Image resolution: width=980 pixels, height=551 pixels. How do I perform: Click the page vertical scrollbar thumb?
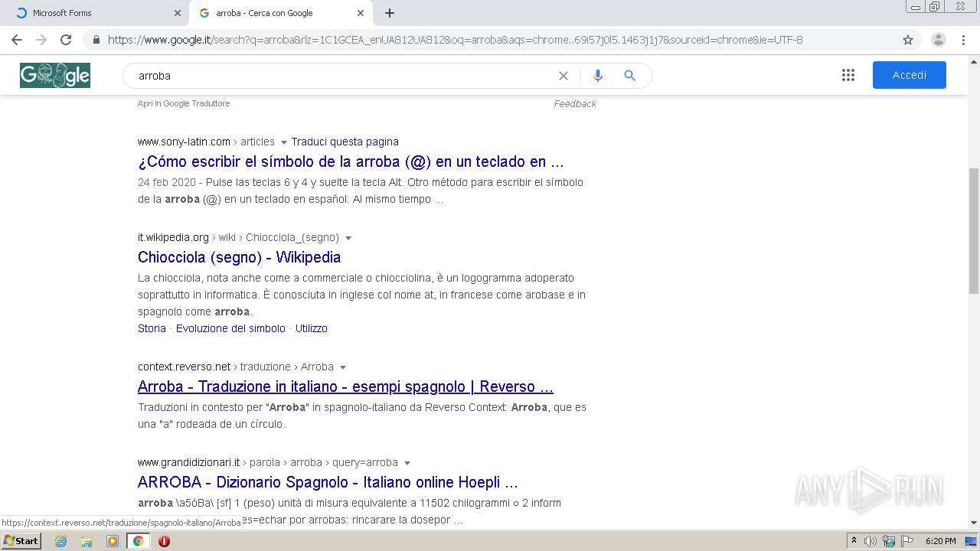[x=974, y=230]
